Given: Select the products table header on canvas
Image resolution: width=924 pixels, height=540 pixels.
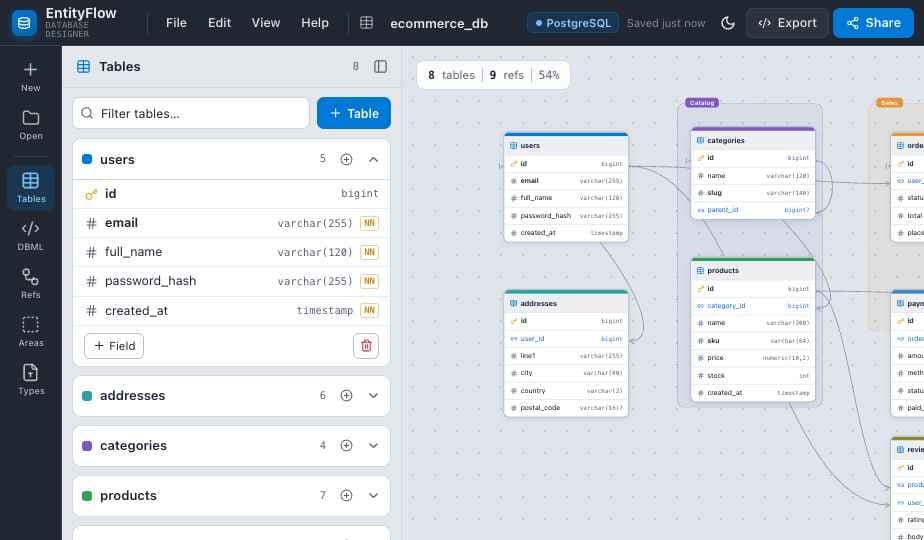Looking at the screenshot, I should 753,271.
